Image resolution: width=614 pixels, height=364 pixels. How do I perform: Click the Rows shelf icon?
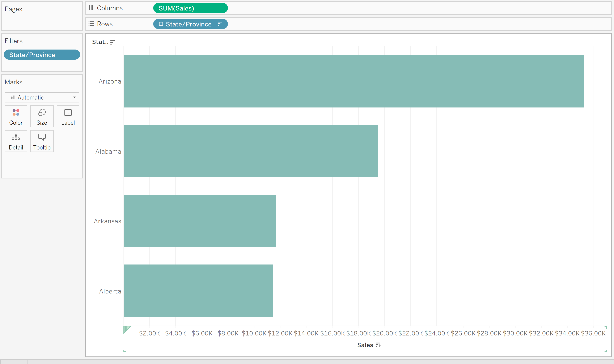click(x=91, y=24)
